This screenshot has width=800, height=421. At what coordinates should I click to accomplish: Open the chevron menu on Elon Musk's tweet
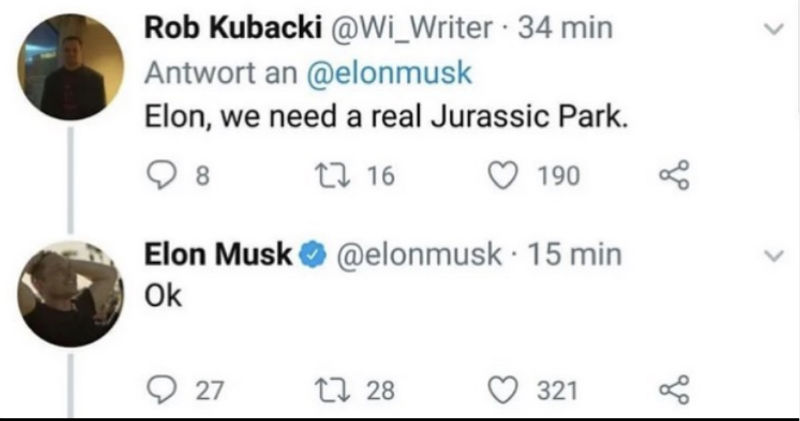[770, 257]
